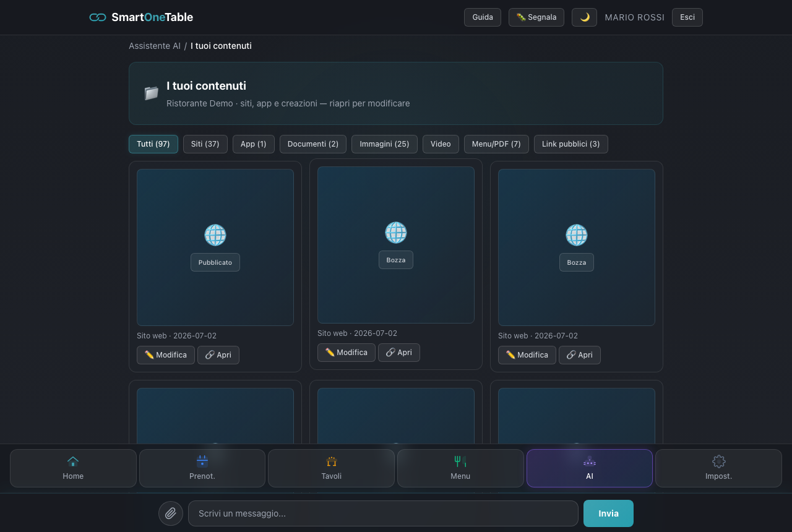Viewport: 792px width, 532px height.
Task: Click Apri on the Pubblicato site card
Action: [x=218, y=355]
